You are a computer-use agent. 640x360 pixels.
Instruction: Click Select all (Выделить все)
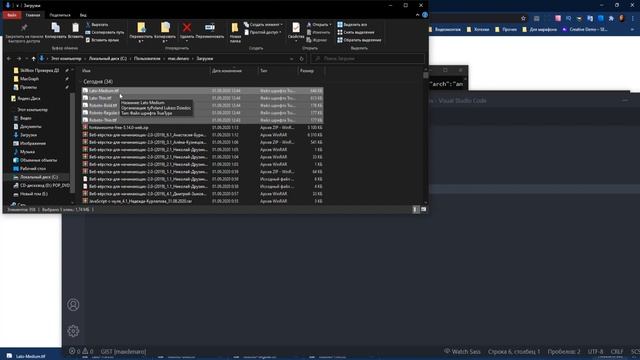[352, 24]
